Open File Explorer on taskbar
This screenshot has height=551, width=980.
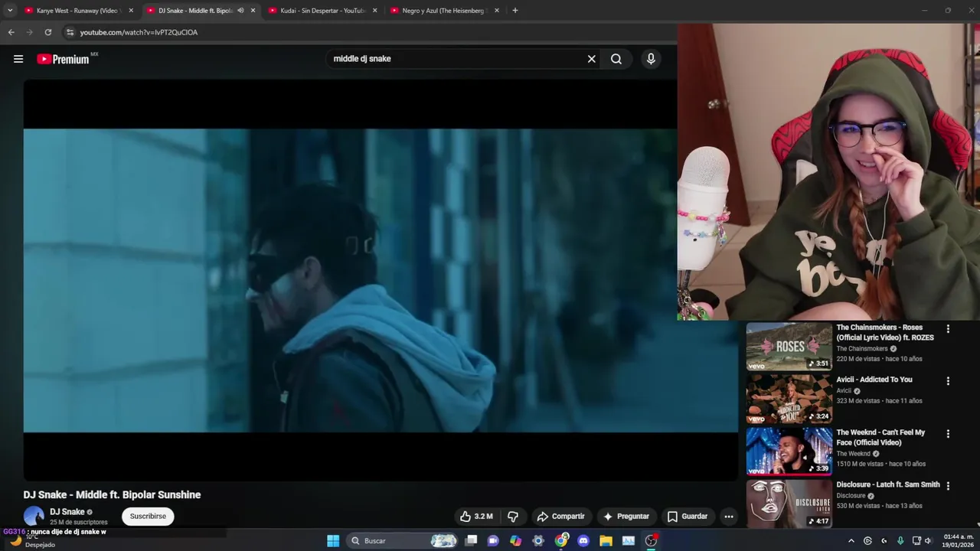(606, 541)
